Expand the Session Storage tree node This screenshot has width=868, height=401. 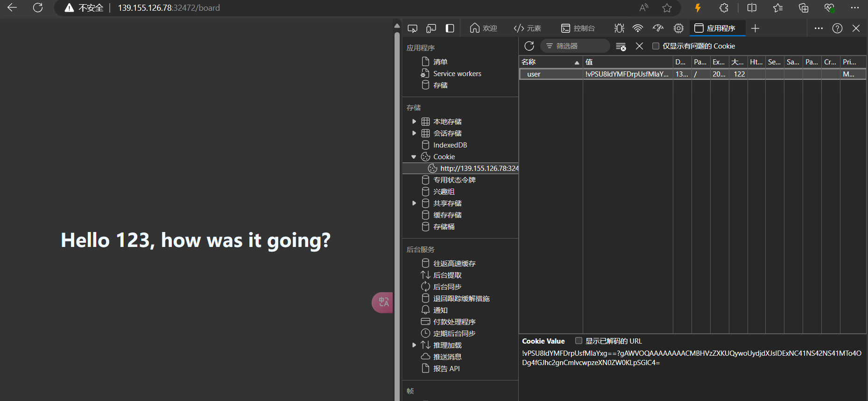(414, 133)
